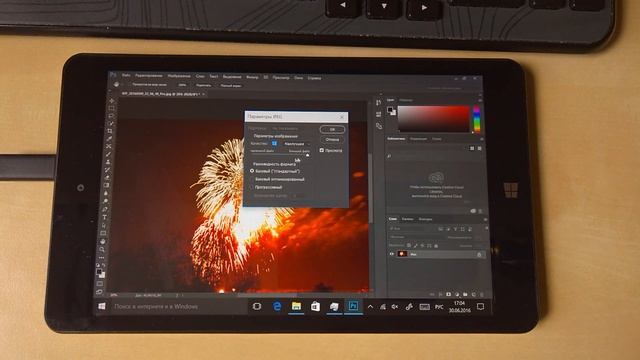This screenshot has height=360, width=640.
Task: Switch Libraries to list view icon
Action: 480,149
